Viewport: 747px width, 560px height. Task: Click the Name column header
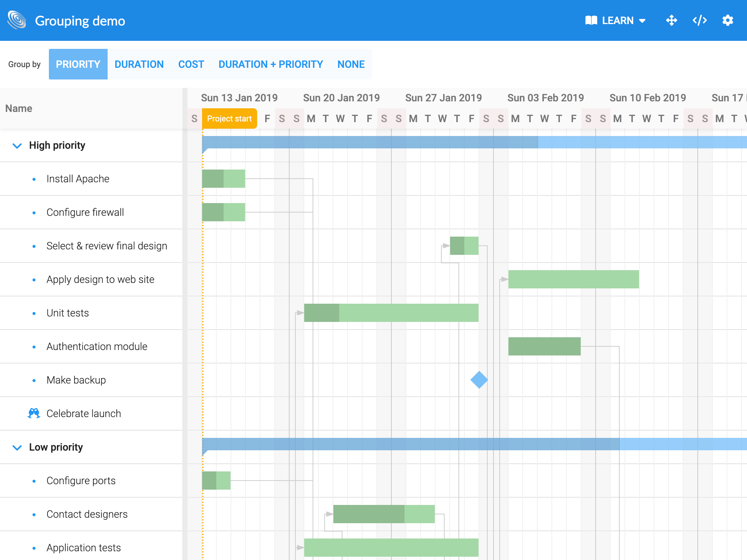coord(19,108)
